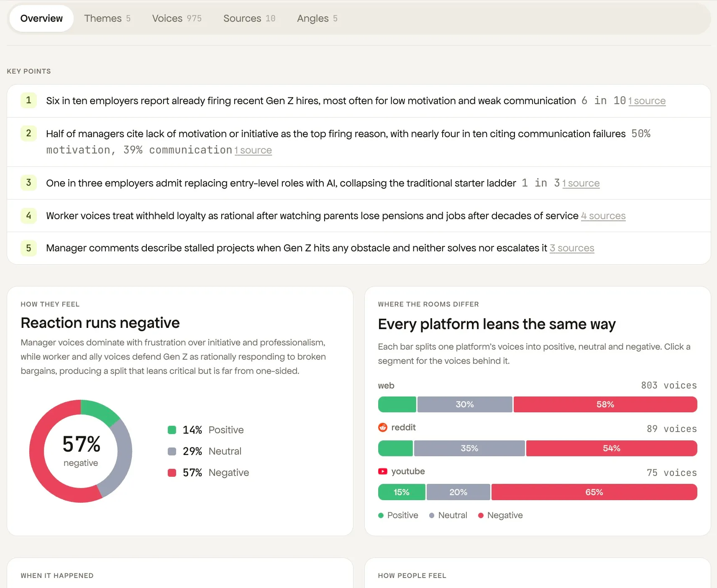
Task: Select the reddit bar's 35% neutral segment
Action: [469, 448]
